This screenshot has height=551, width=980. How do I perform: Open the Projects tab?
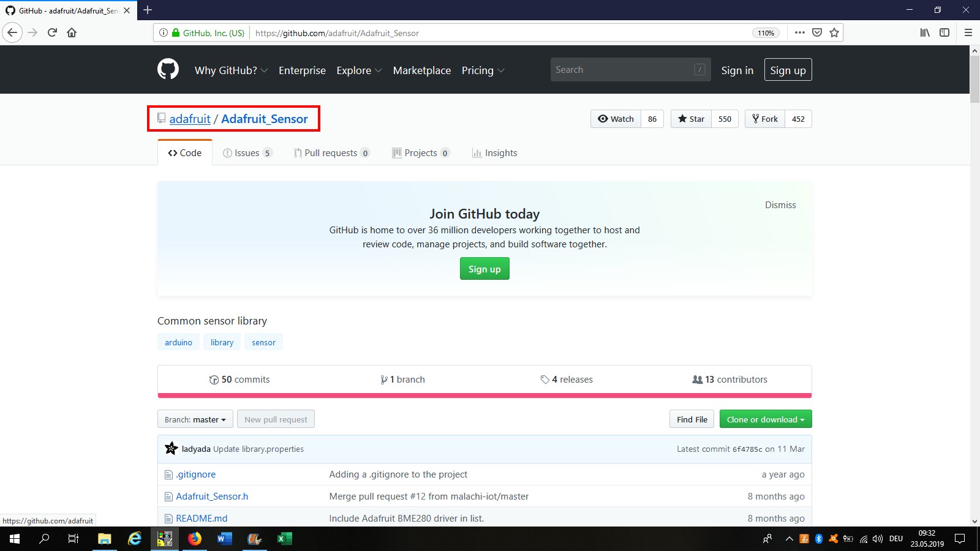[x=421, y=153]
